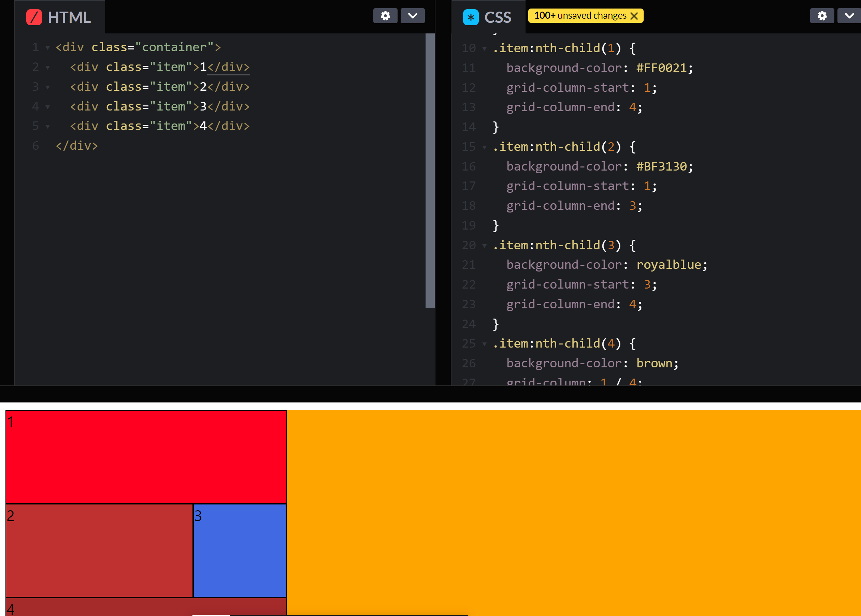Click the HTML editor vertical scrollbar
Image resolution: width=861 pixels, height=616 pixels.
click(x=430, y=171)
